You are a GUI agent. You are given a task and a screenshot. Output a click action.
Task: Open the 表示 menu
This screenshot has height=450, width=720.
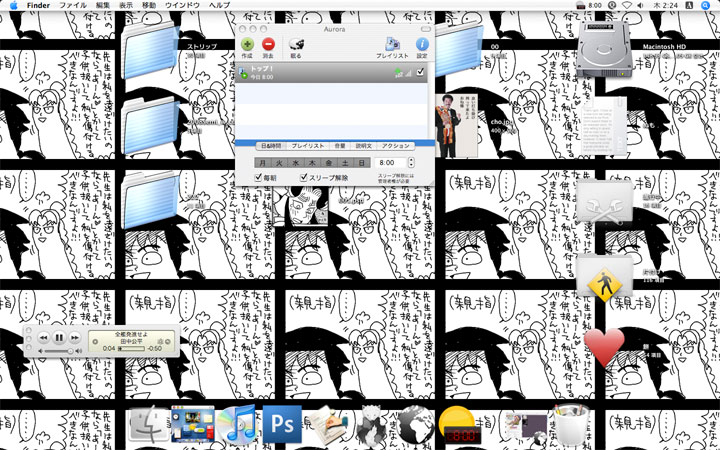point(125,5)
